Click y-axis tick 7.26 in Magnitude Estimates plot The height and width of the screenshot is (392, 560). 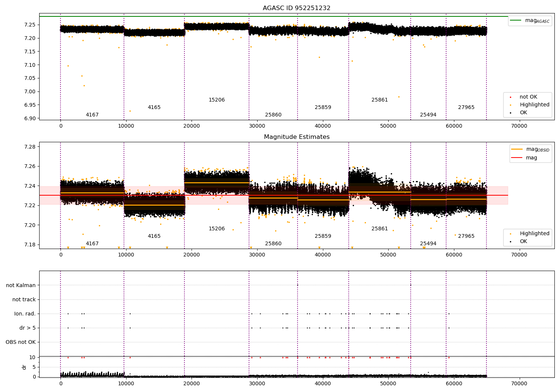(x=29, y=167)
